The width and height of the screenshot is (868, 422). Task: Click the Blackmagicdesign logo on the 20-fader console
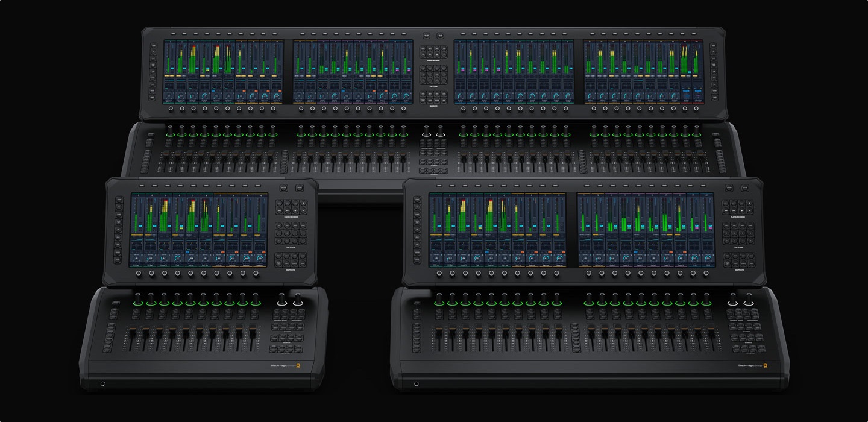[754, 365]
